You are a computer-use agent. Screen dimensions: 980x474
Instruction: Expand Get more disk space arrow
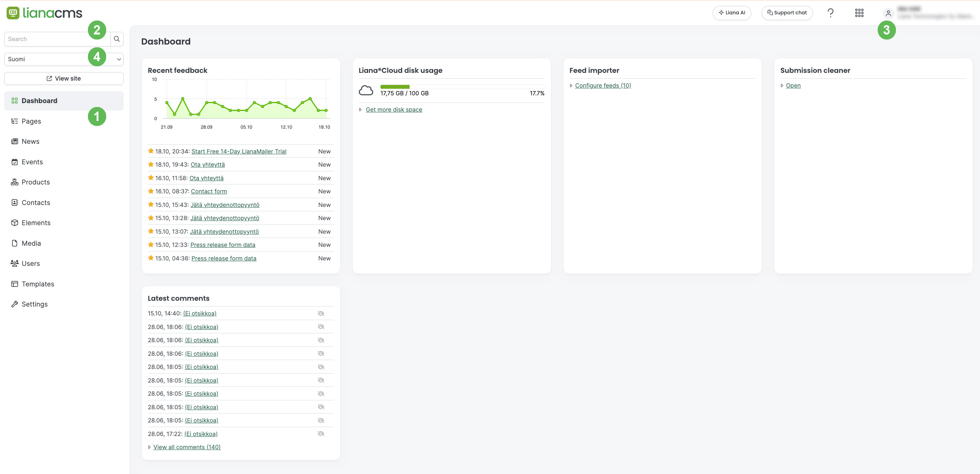click(360, 110)
